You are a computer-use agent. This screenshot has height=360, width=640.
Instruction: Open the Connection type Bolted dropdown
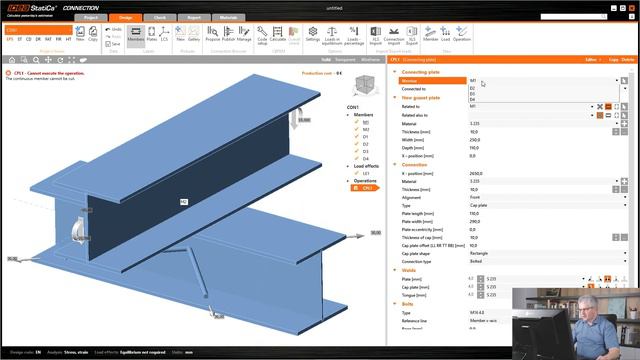point(625,261)
